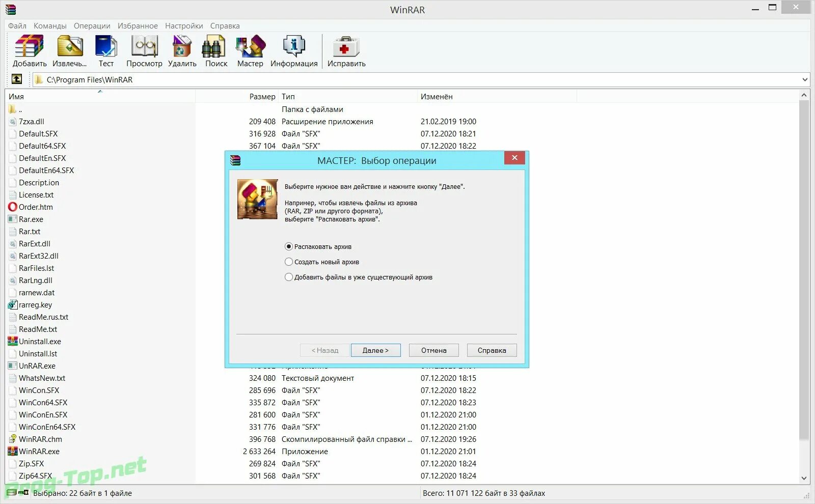The image size is (815, 504).
Task: Click the Справка button in wizard
Action: 492,350
